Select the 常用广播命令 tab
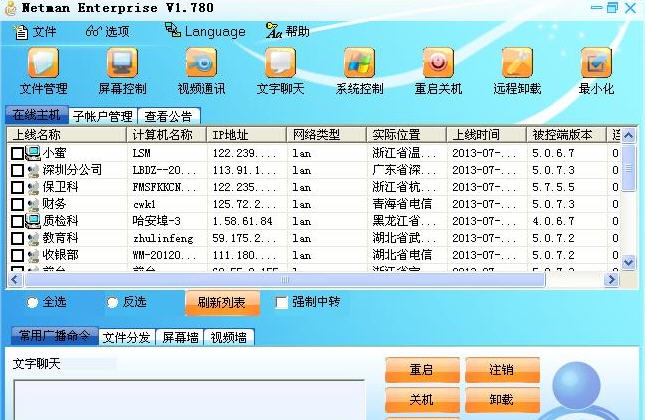 (54, 336)
